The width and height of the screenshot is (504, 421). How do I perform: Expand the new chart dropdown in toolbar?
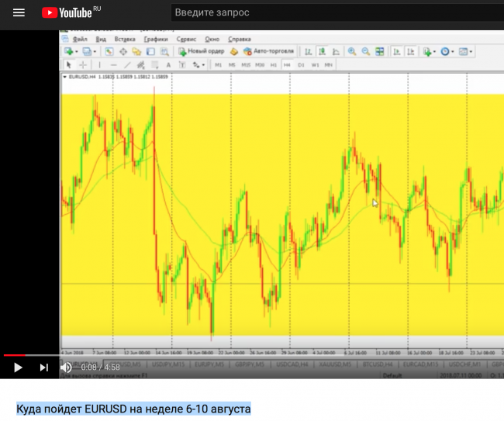tap(76, 52)
